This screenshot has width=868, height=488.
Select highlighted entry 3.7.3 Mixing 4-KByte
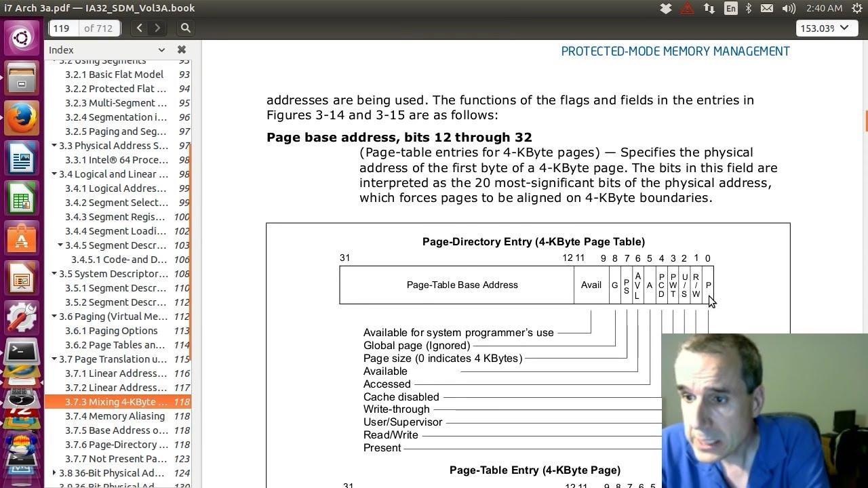118,402
